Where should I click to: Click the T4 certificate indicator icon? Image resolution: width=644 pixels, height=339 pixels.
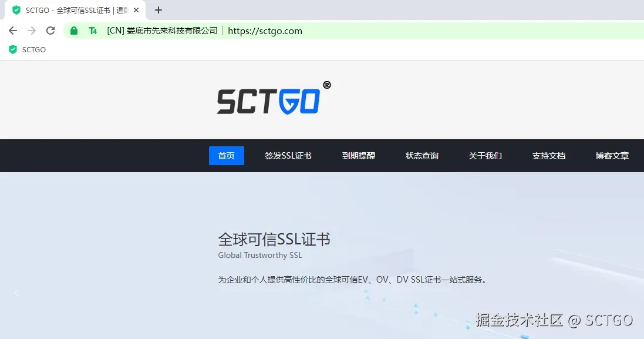tap(93, 31)
